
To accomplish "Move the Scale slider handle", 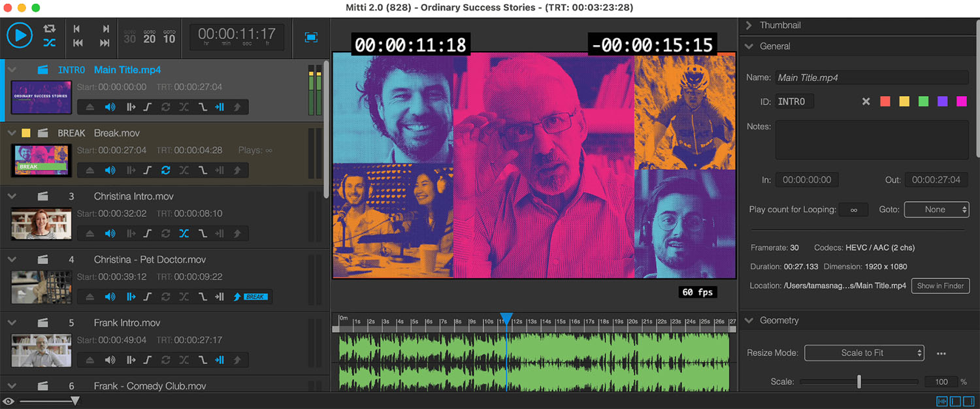I will (x=859, y=382).
